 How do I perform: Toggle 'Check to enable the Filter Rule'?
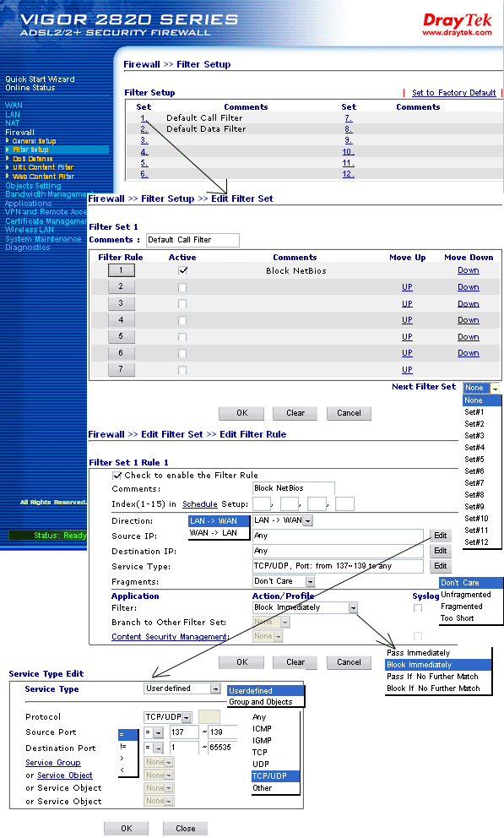[117, 475]
